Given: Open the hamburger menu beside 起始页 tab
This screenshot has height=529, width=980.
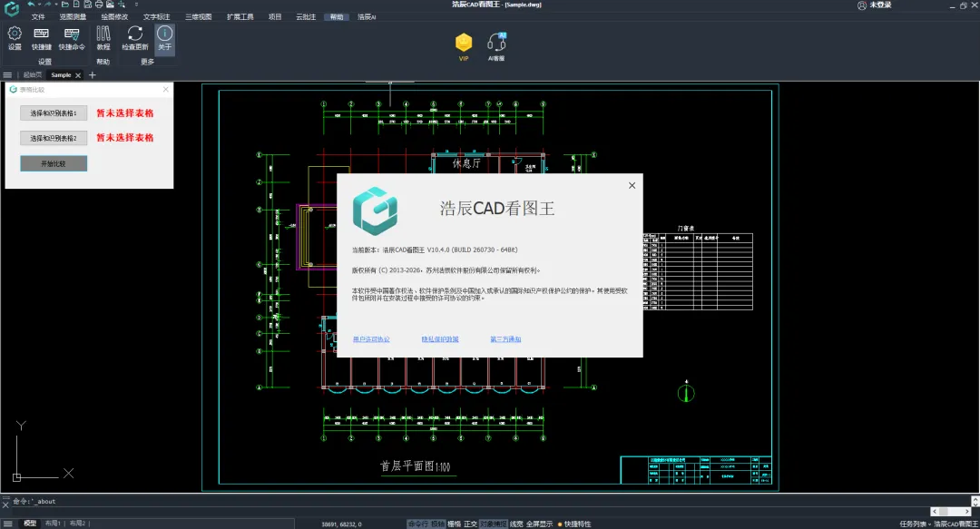Looking at the screenshot, I should coord(7,75).
